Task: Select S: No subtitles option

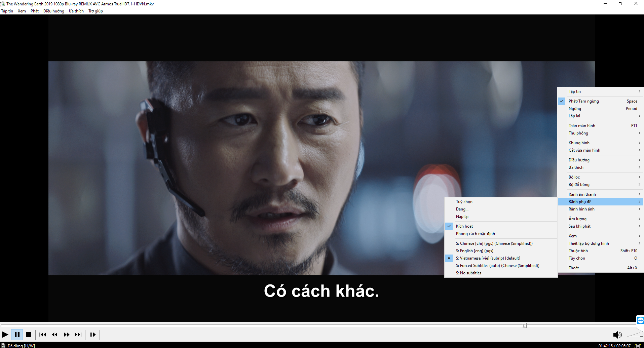Action: pos(501,273)
